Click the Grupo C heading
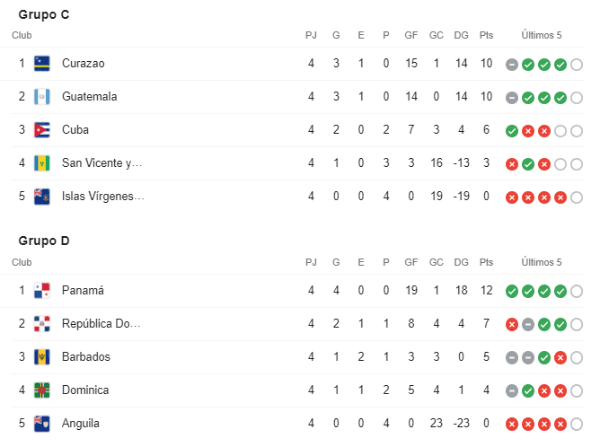The height and width of the screenshot is (447, 600). [x=44, y=15]
